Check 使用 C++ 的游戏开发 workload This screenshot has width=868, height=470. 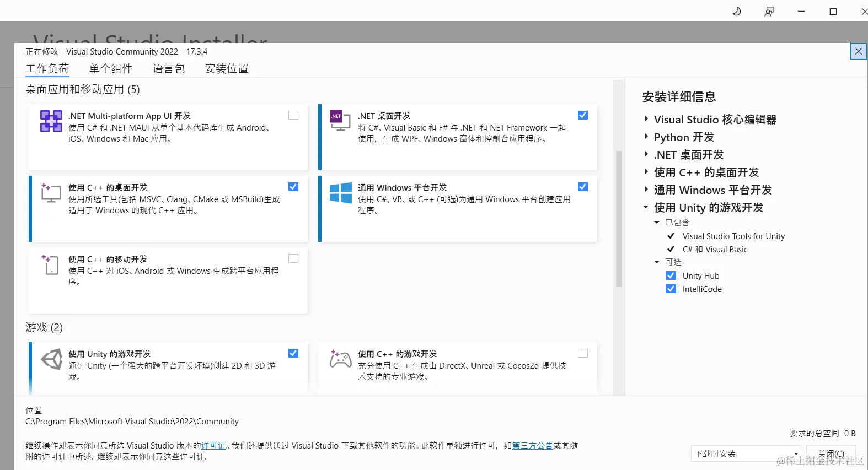pos(583,353)
